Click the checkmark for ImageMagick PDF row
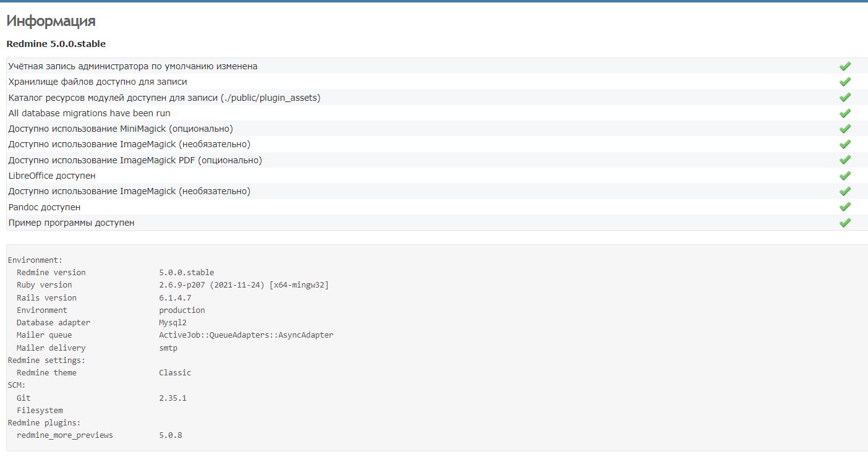The width and height of the screenshot is (868, 457). (x=845, y=160)
